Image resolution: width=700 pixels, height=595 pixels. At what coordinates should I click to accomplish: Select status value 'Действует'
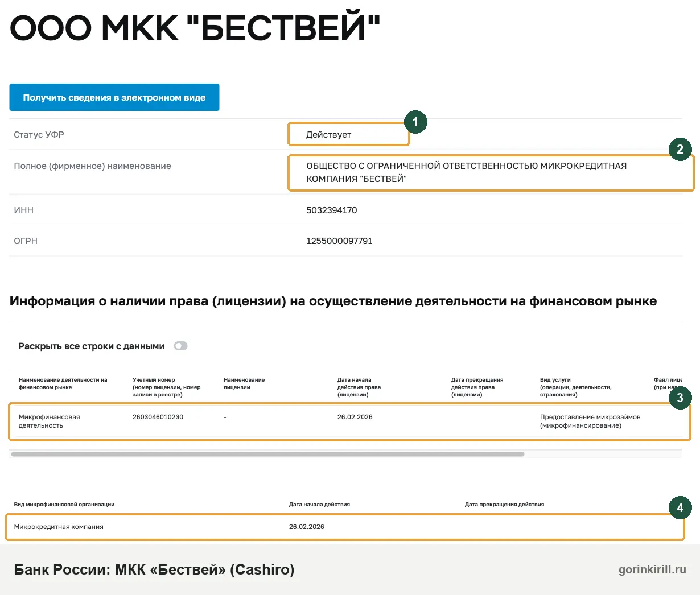pyautogui.click(x=328, y=135)
